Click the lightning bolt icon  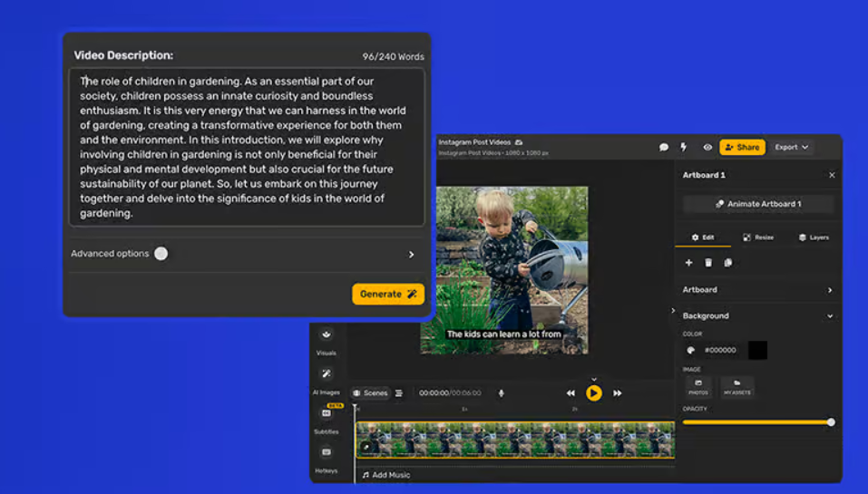pyautogui.click(x=684, y=148)
